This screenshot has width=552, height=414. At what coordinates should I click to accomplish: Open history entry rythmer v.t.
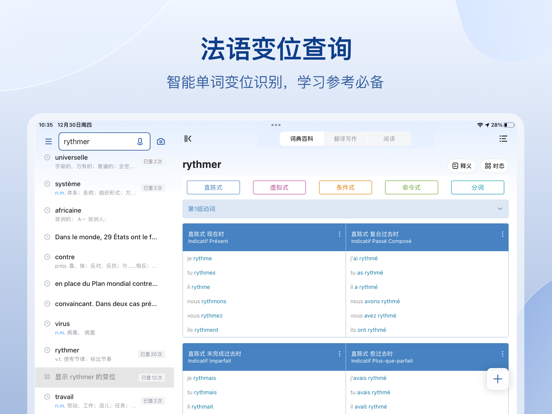[x=105, y=354]
